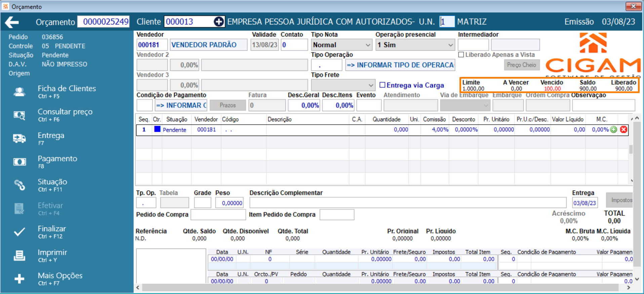Click the first Intermediador field

(473, 45)
